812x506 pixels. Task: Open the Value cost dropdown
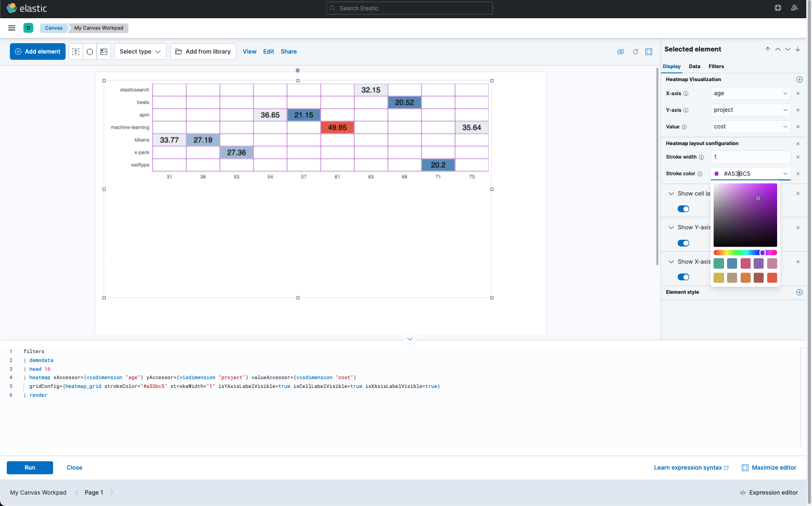click(x=751, y=127)
